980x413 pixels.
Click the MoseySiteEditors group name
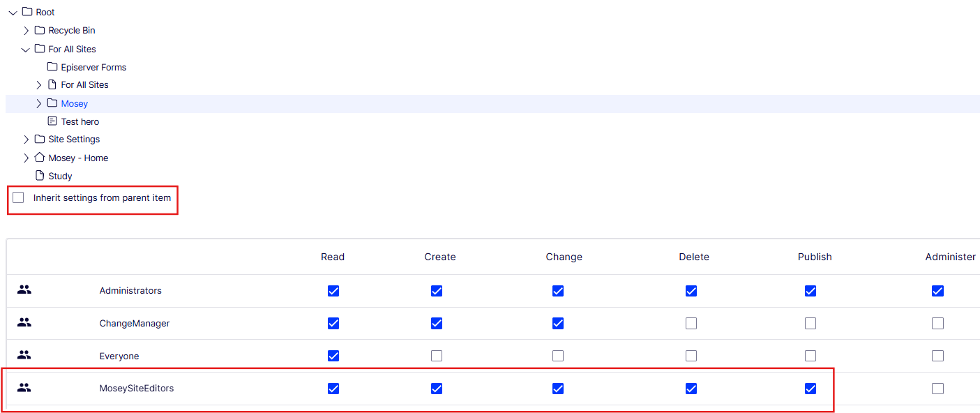(x=136, y=388)
